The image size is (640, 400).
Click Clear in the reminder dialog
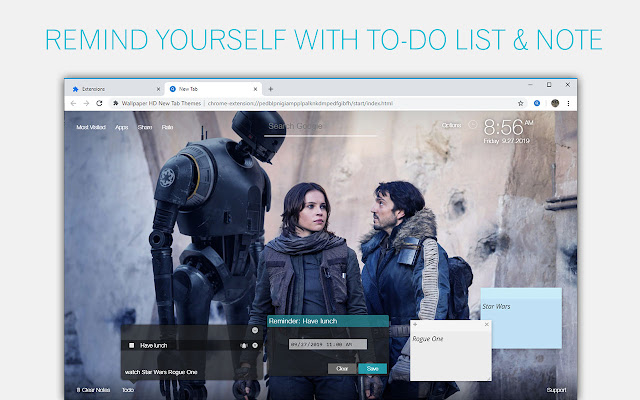point(342,369)
